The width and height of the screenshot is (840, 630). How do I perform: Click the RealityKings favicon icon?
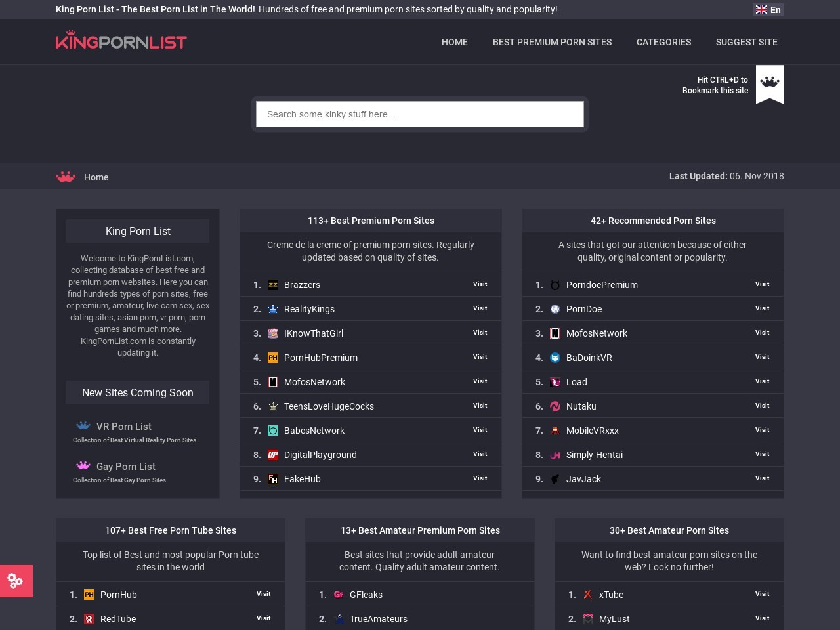click(273, 309)
